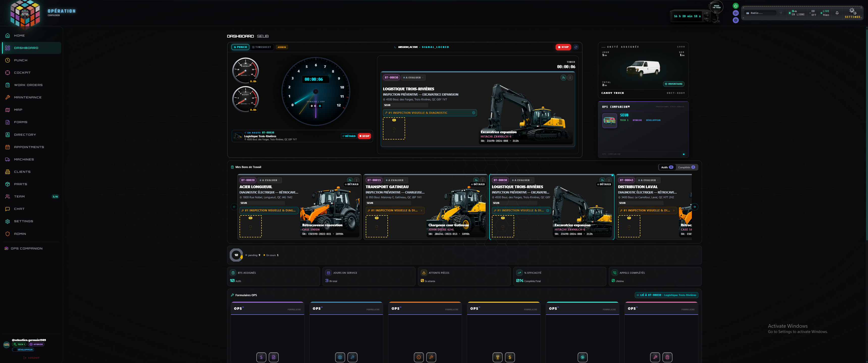Open Home from the sidebar
Viewport: 868px width, 363px height.
[x=32, y=35]
